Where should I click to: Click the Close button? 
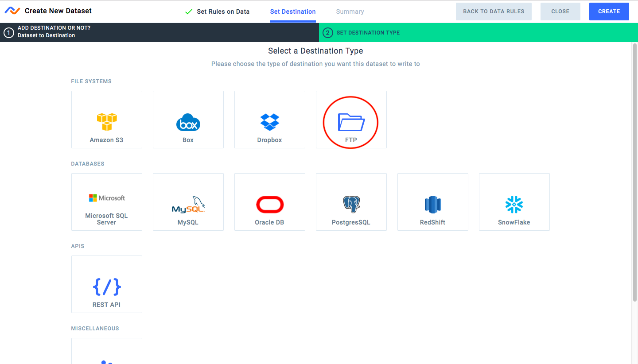coord(560,12)
